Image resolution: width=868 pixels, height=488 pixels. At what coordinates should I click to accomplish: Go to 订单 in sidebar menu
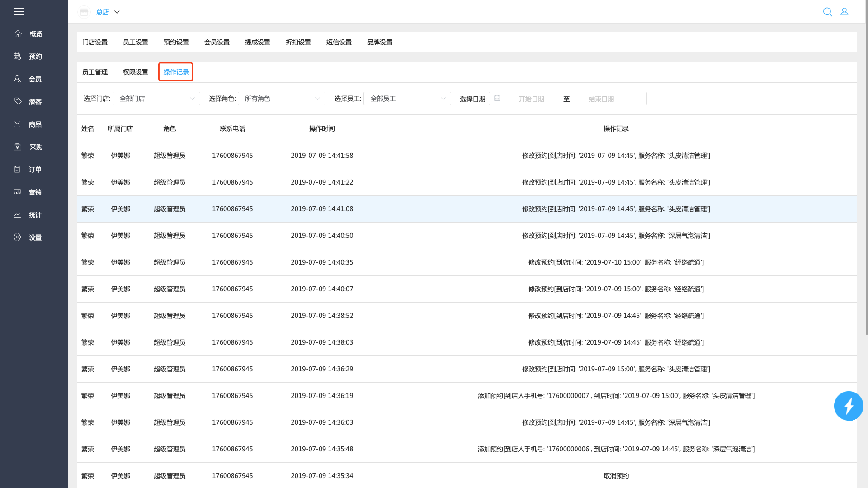pyautogui.click(x=35, y=170)
